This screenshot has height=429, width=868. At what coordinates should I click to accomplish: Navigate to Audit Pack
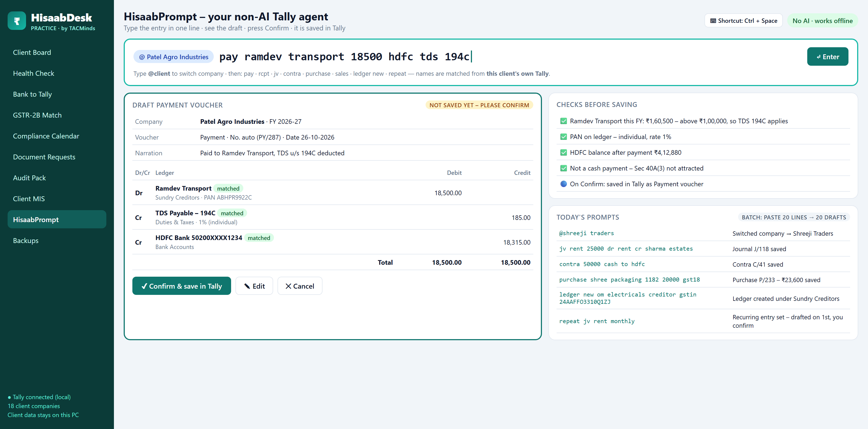pyautogui.click(x=57, y=178)
